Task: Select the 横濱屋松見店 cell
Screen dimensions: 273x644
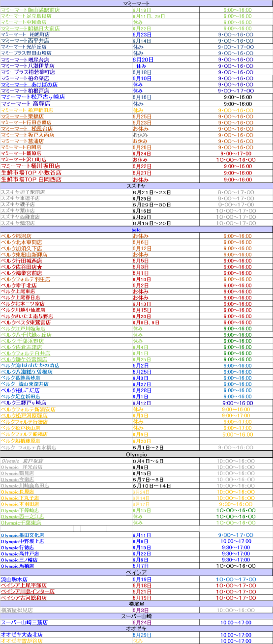Action: 66,610
